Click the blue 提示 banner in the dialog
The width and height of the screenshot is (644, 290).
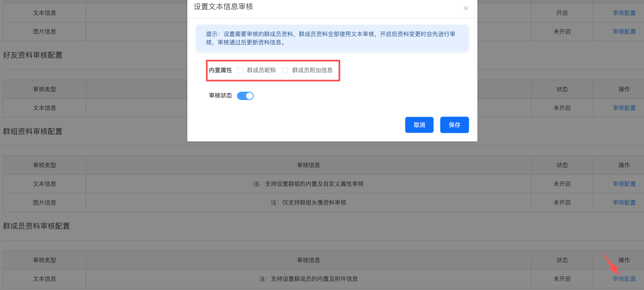[x=332, y=38]
